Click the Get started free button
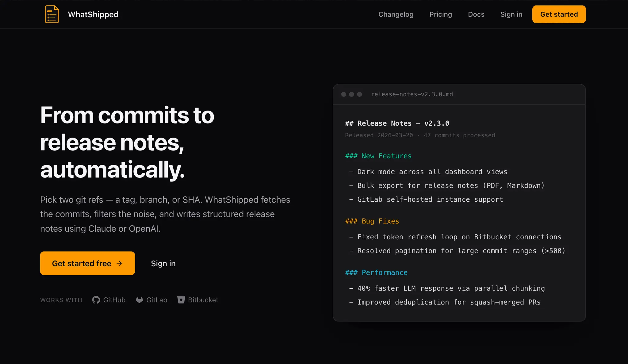Image resolution: width=628 pixels, height=364 pixels. pyautogui.click(x=87, y=263)
